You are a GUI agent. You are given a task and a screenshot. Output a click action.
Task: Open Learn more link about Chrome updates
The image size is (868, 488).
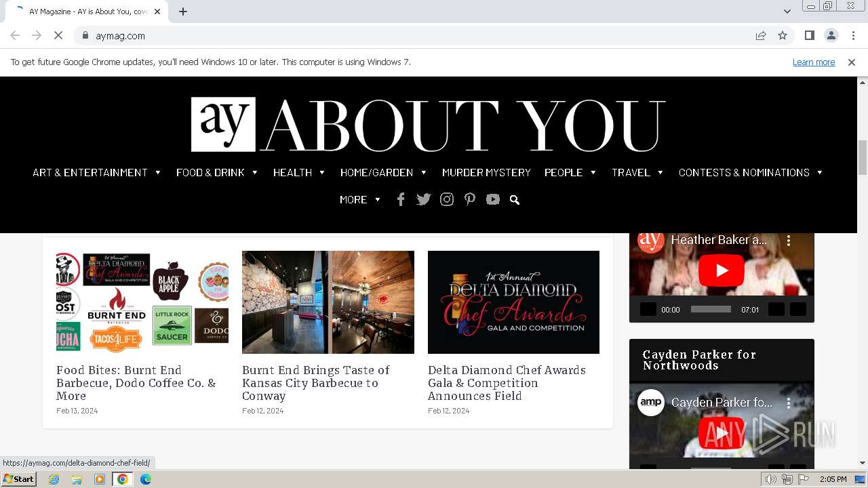point(814,62)
